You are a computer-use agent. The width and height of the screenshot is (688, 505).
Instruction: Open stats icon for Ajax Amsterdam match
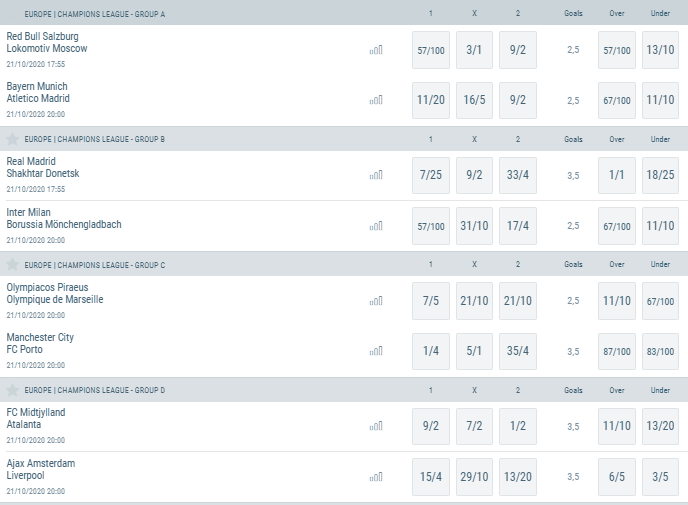376,476
